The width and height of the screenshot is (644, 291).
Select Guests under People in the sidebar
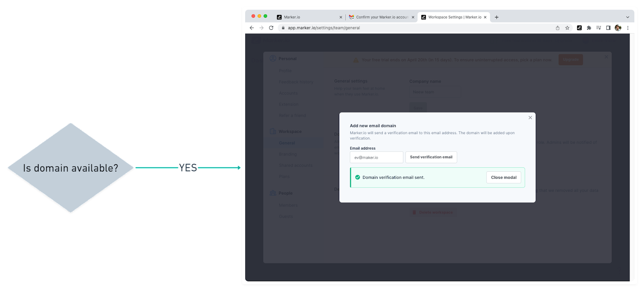[x=286, y=216]
